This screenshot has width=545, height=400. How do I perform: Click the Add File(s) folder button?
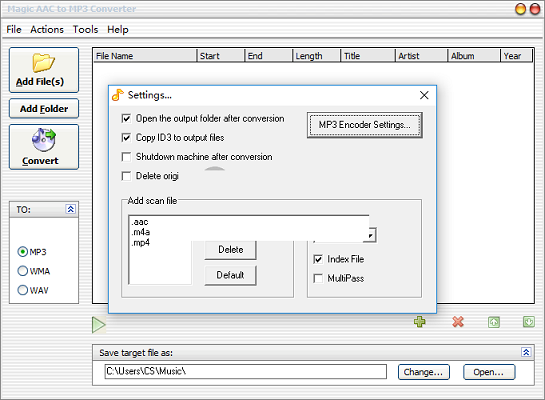(x=44, y=70)
